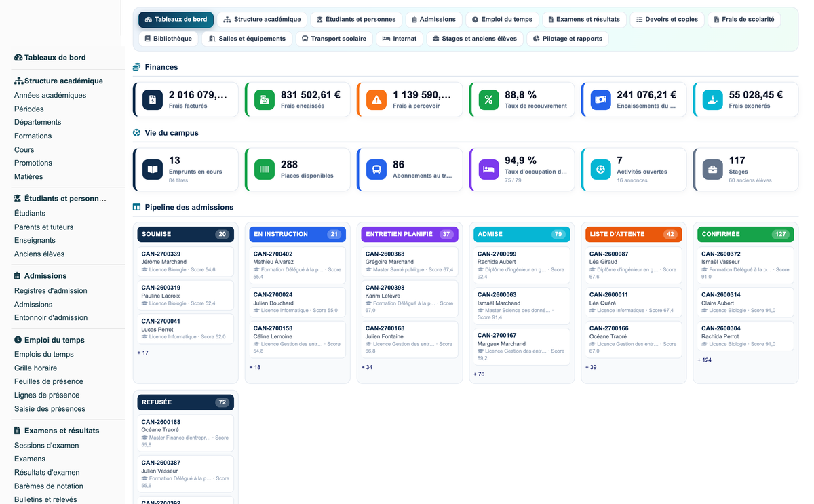Open Parents et tuteurs in the sidebar
The image size is (814, 504).
click(x=44, y=227)
